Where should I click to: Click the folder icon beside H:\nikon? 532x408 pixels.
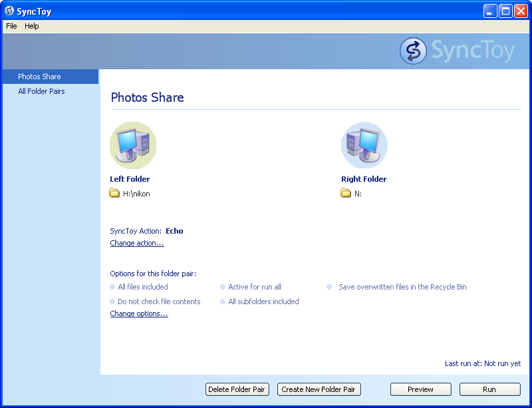[x=114, y=193]
